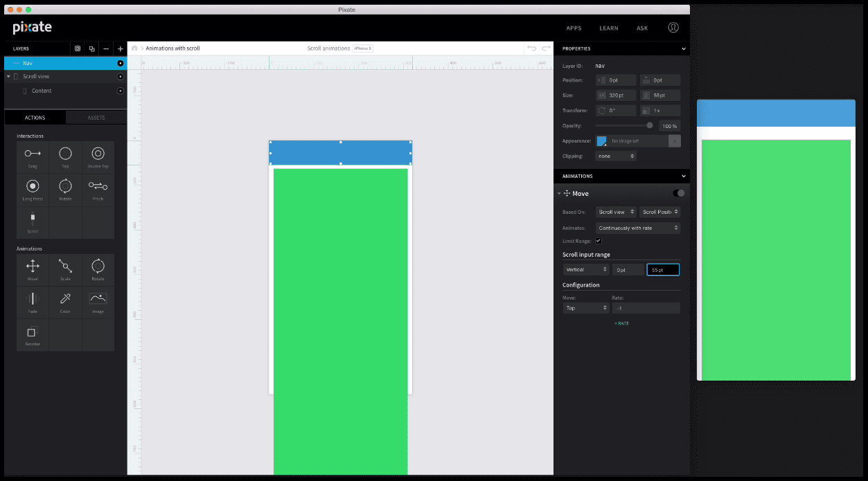
Task: Open the Move Top dropdown
Action: (586, 308)
